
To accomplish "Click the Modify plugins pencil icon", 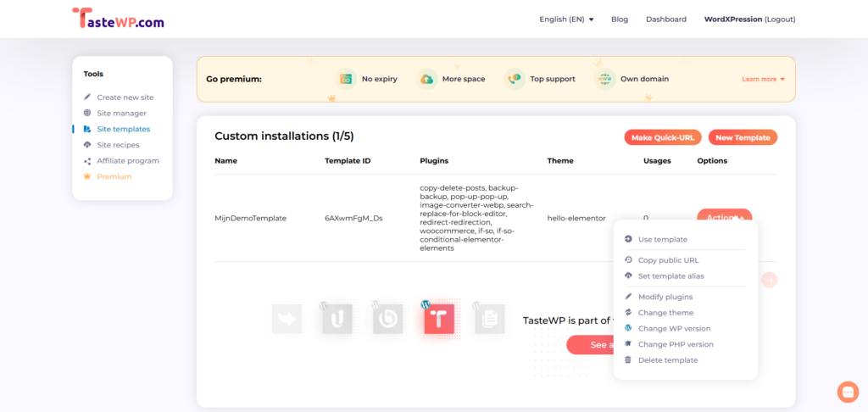I will pyautogui.click(x=628, y=297).
